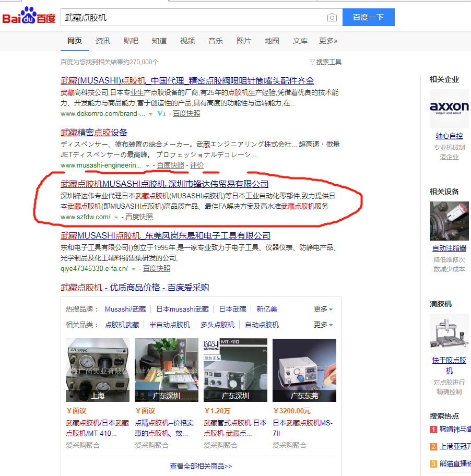
Task: Open 点精点胶机--价格实惠的点胶机 product link
Action: click(x=164, y=428)
